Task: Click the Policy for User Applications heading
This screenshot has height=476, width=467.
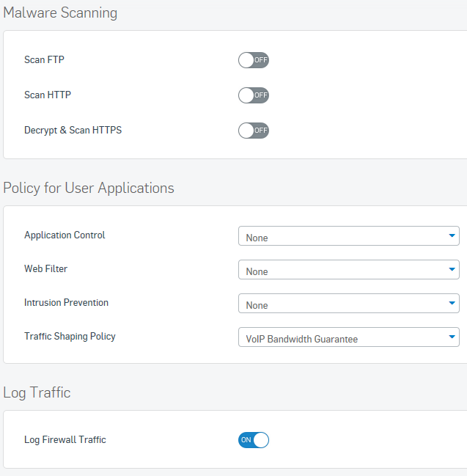Action: (x=89, y=188)
